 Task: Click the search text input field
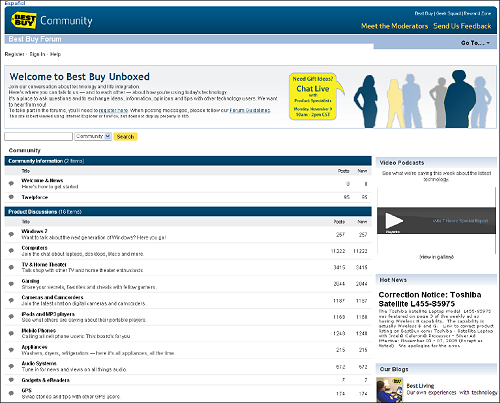[38, 136]
